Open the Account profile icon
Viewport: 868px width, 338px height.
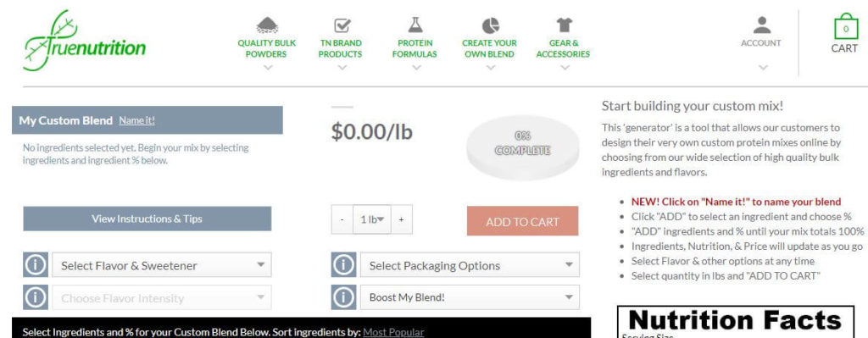click(762, 25)
